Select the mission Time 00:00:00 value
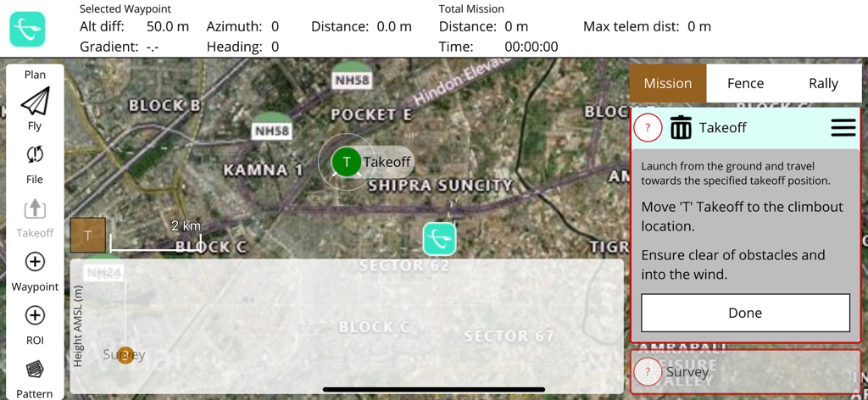The height and width of the screenshot is (400, 868). [x=531, y=47]
